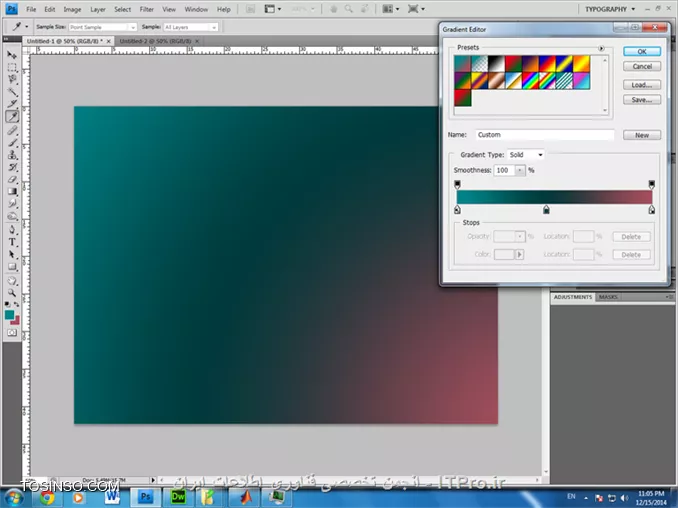The height and width of the screenshot is (508, 678).
Task: Click the rose background color swatch
Action: pos(16,321)
